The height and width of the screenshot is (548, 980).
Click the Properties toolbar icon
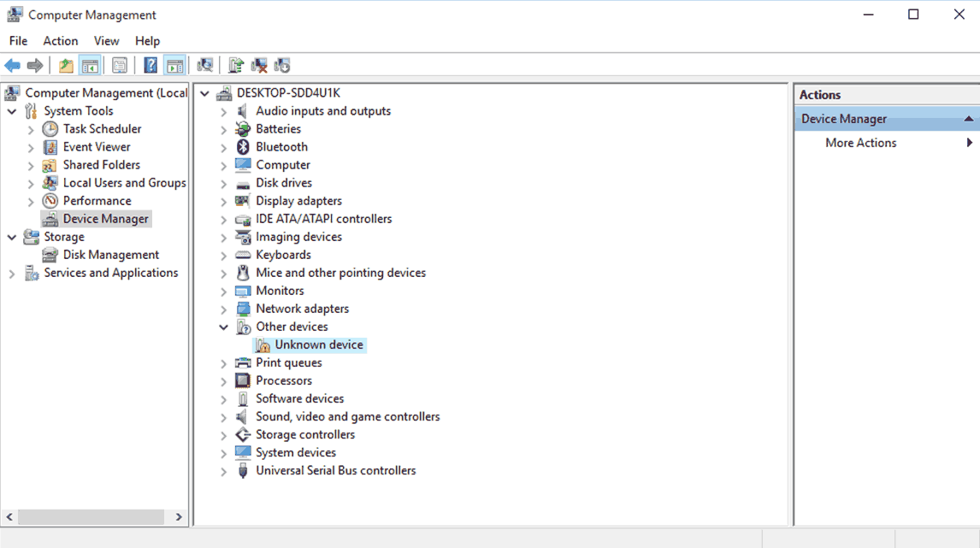(120, 65)
